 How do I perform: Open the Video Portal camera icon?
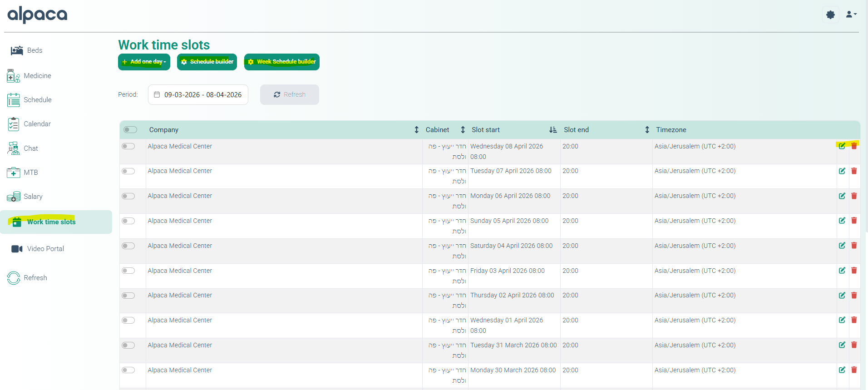pyautogui.click(x=17, y=249)
